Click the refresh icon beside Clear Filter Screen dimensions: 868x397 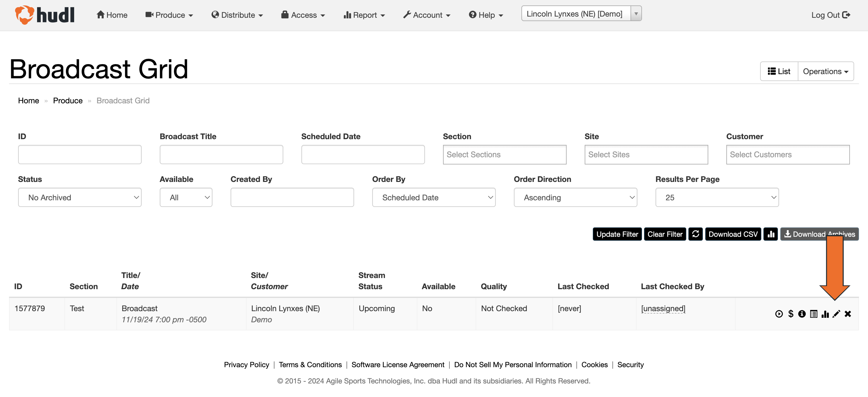[x=696, y=234]
